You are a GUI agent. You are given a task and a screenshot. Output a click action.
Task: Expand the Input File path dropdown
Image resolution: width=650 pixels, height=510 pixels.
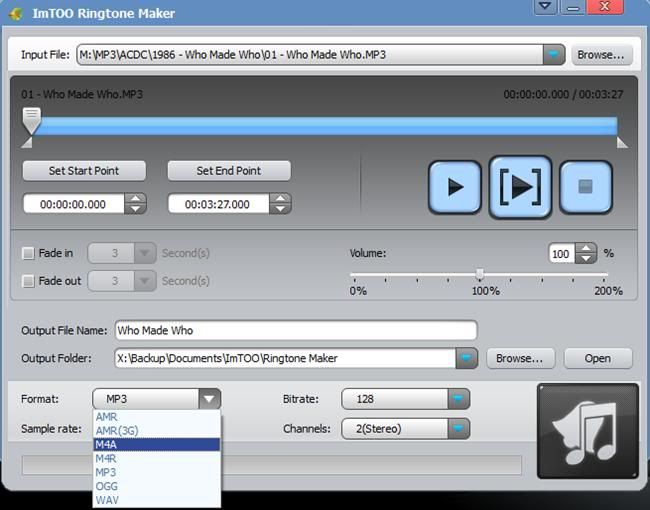click(554, 55)
